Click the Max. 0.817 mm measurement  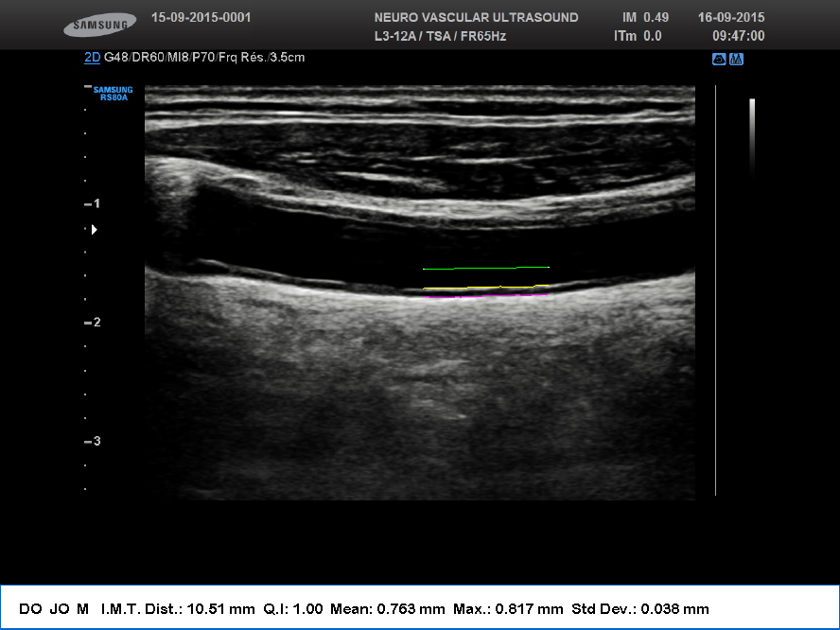(508, 608)
